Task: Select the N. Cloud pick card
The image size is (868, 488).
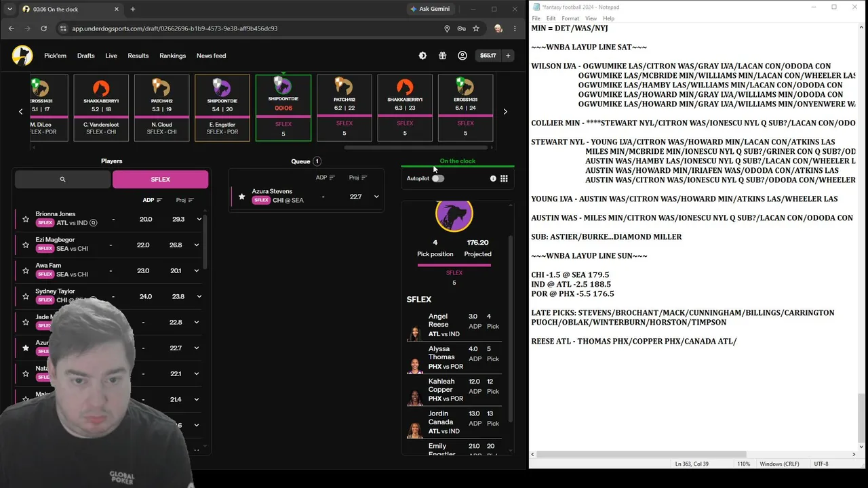Action: 161,108
